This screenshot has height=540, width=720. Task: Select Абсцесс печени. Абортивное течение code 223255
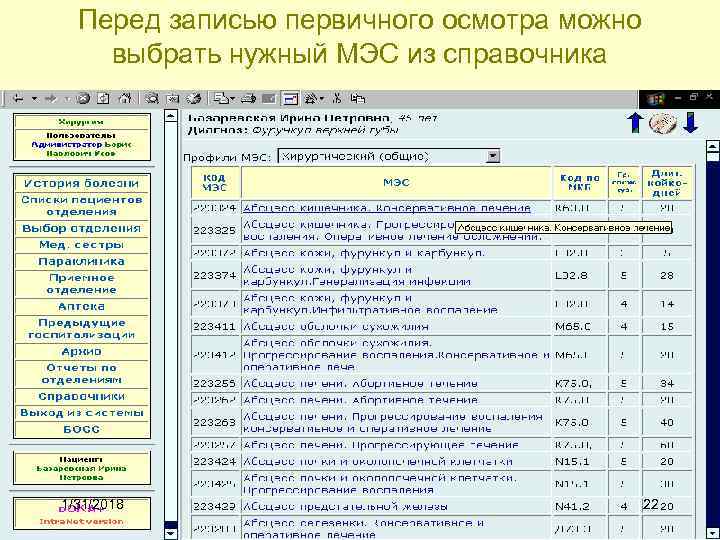click(x=360, y=383)
